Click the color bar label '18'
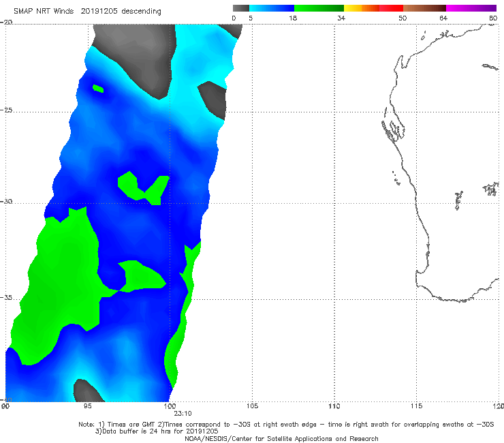This screenshot has width=504, height=443. [292, 18]
